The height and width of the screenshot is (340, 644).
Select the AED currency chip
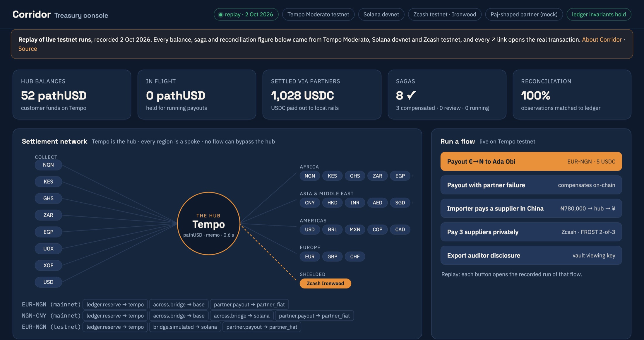coord(377,203)
